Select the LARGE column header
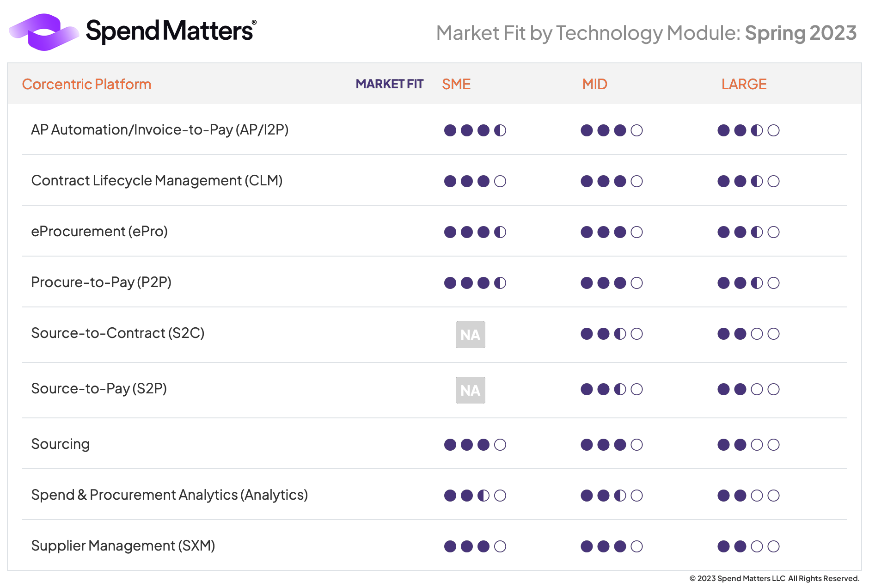Viewport: 869px width, 588px height. point(744,84)
